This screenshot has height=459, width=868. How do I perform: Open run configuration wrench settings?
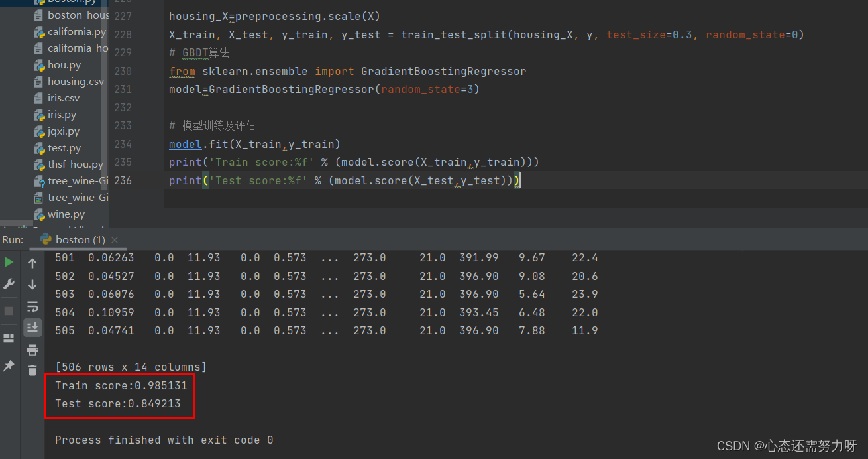9,284
